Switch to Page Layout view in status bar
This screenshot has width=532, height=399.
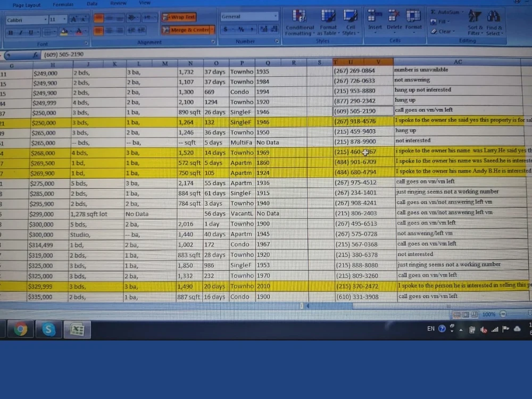466,314
